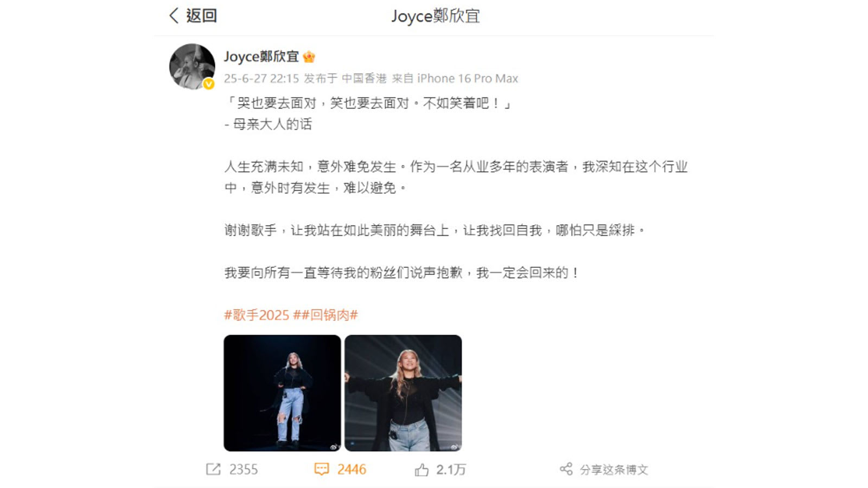The image size is (868, 488).
Task: Click the share nodes icon
Action: (566, 469)
